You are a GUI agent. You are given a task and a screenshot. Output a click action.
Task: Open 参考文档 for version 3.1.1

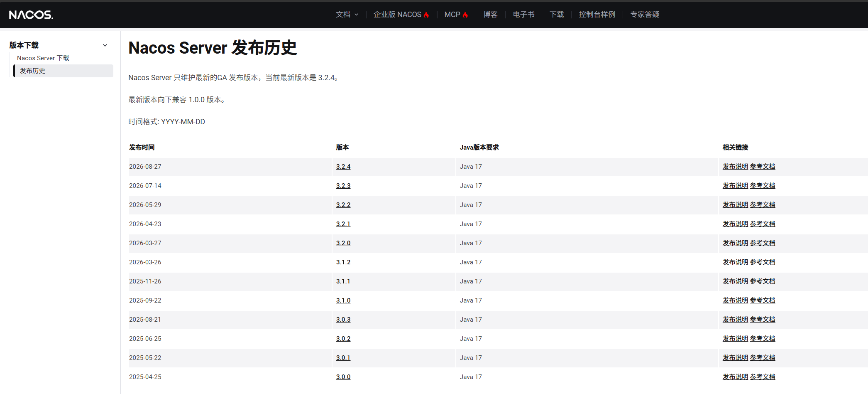[x=763, y=281]
